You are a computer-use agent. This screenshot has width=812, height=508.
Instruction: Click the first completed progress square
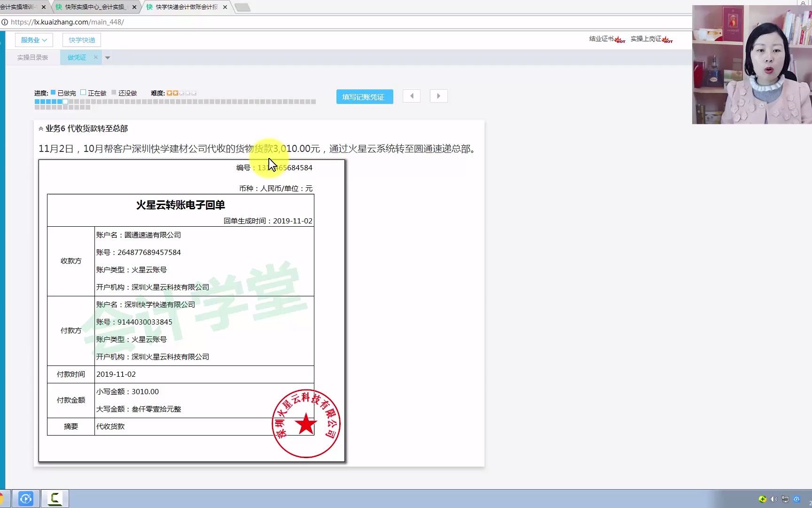click(37, 102)
